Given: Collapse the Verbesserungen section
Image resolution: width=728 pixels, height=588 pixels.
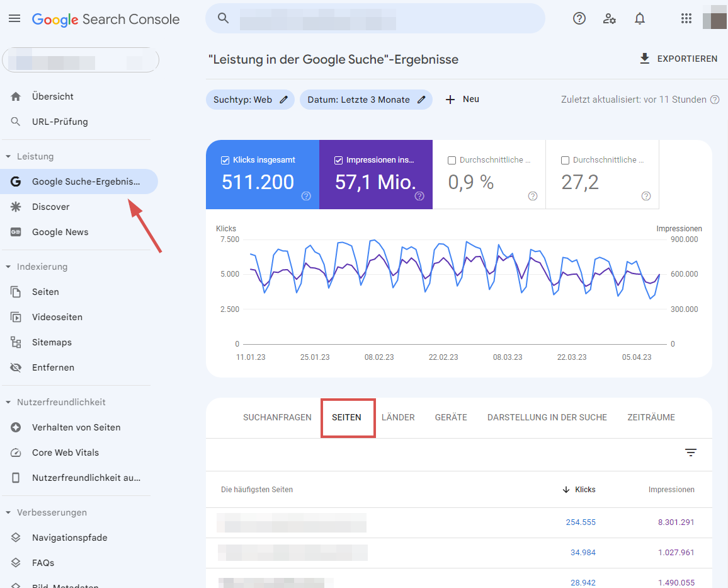Looking at the screenshot, I should coord(8,512).
